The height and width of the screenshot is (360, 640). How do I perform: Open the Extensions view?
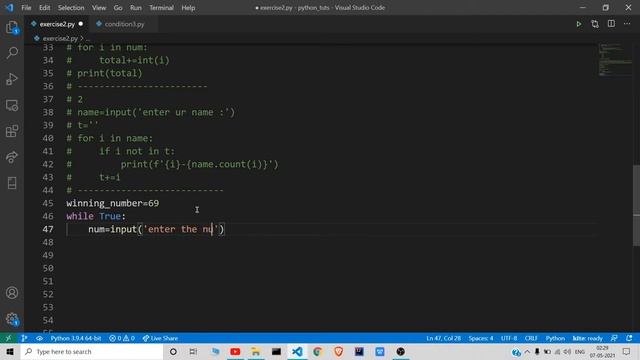(x=12, y=131)
